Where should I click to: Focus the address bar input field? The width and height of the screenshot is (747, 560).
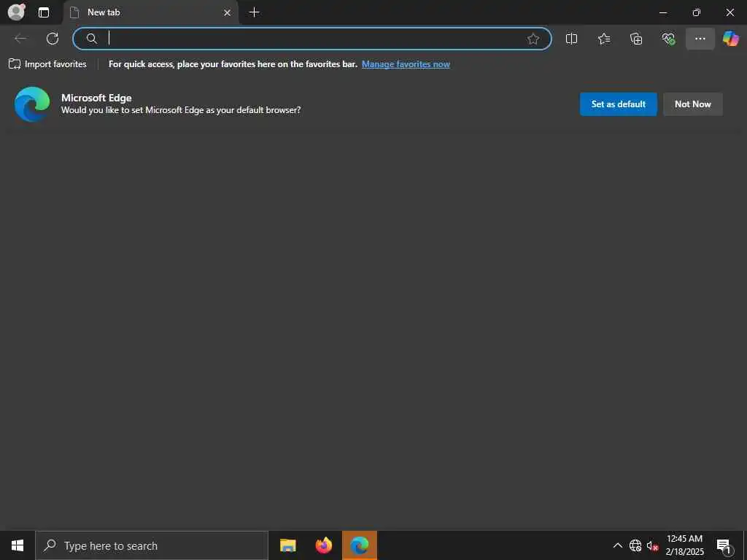pyautogui.click(x=312, y=39)
